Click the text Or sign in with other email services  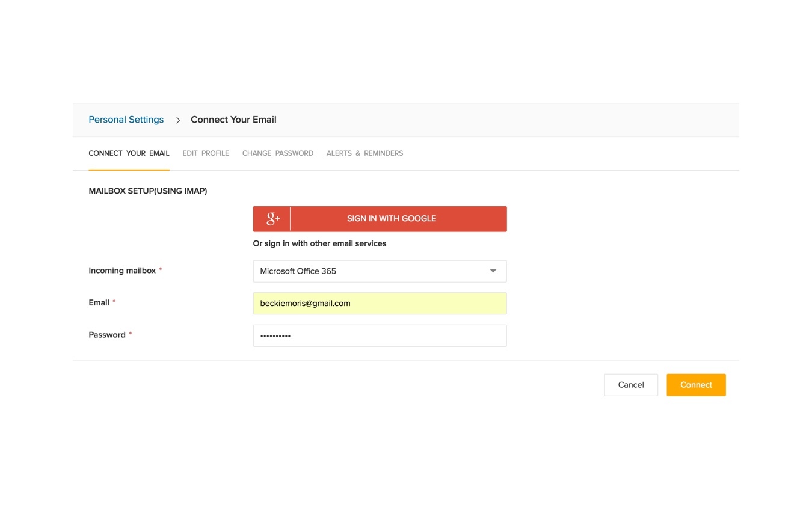(319, 243)
